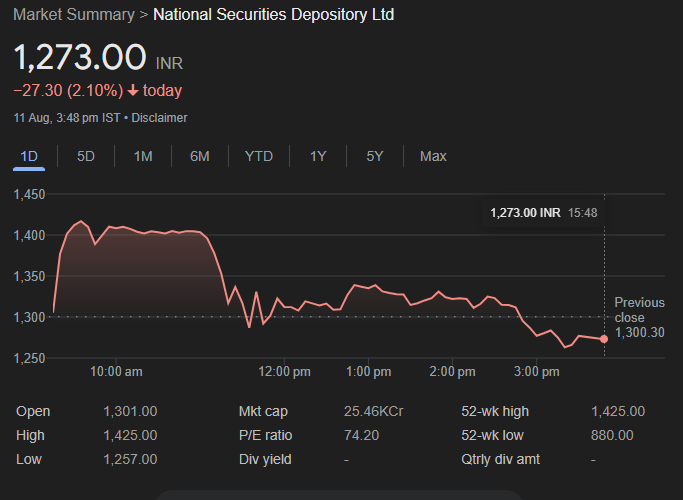Click the current price marker dot on chart
This screenshot has width=683, height=500.
[x=604, y=339]
